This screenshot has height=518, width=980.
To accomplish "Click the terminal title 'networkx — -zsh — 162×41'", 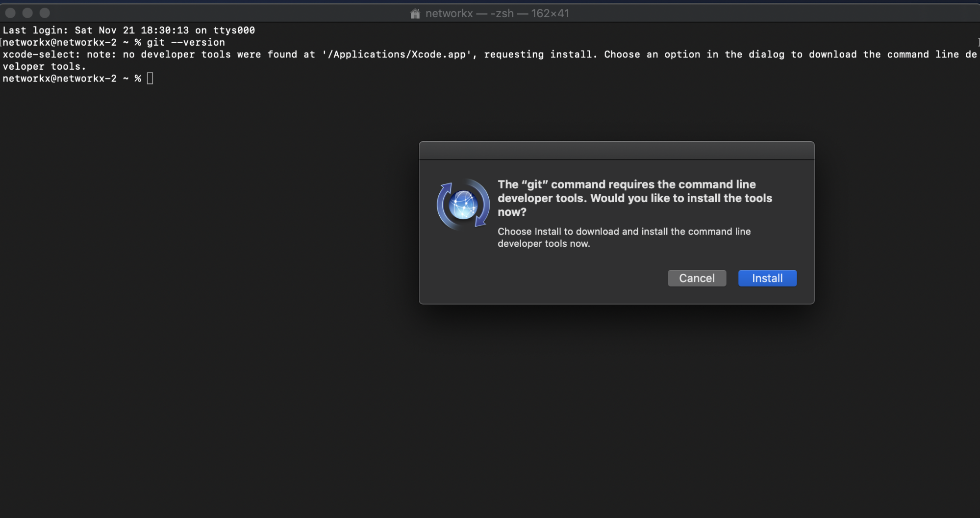I will point(497,13).
